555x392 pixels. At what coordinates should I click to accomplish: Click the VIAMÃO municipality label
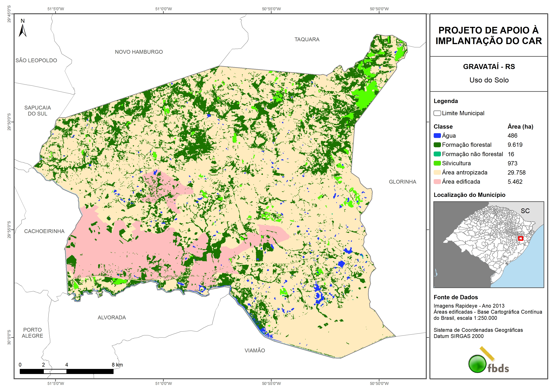coord(254,350)
